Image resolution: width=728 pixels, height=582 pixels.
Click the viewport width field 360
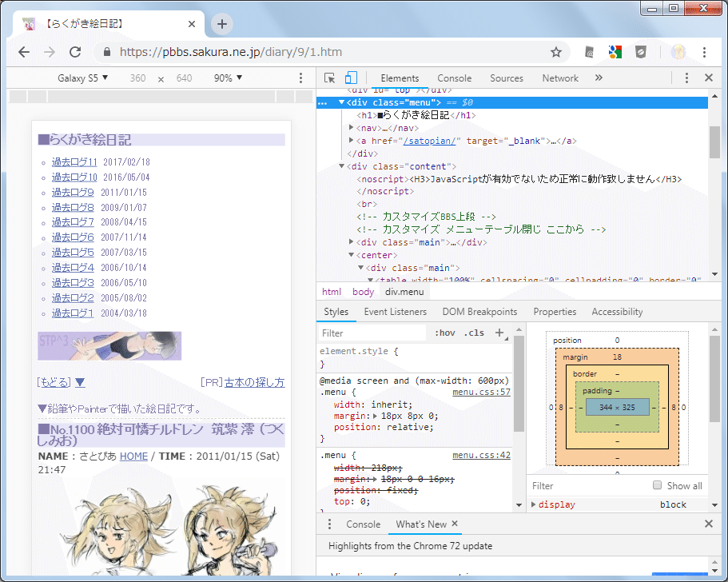coord(138,78)
